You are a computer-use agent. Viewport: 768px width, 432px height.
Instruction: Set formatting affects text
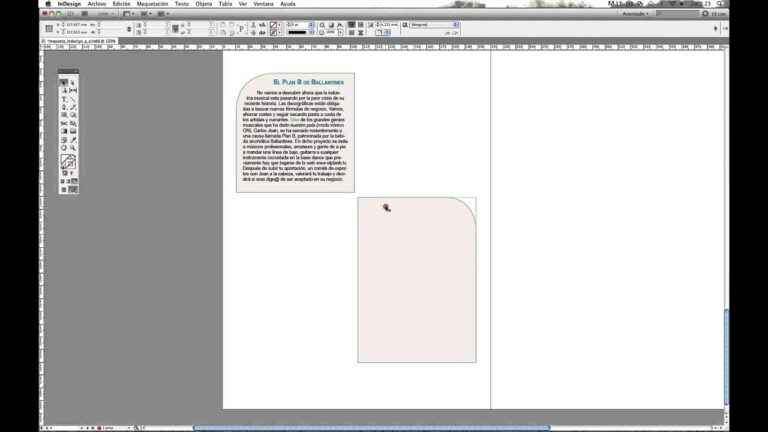coord(72,173)
